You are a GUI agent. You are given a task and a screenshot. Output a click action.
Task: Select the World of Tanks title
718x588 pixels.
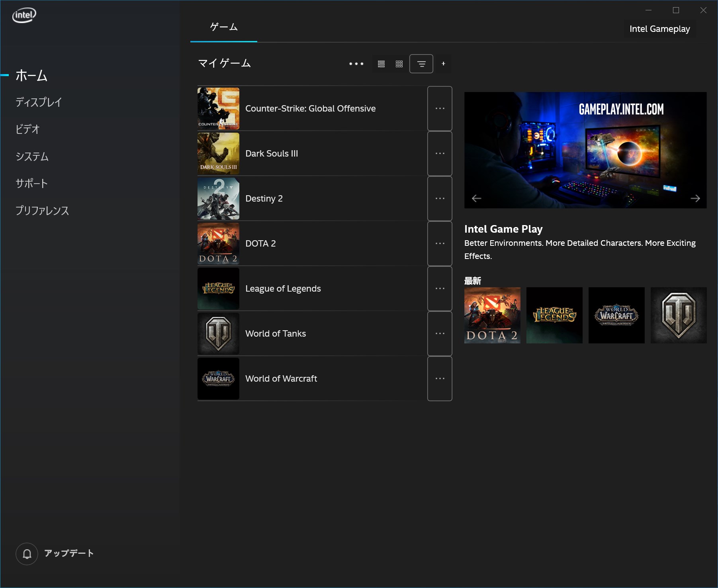click(276, 333)
